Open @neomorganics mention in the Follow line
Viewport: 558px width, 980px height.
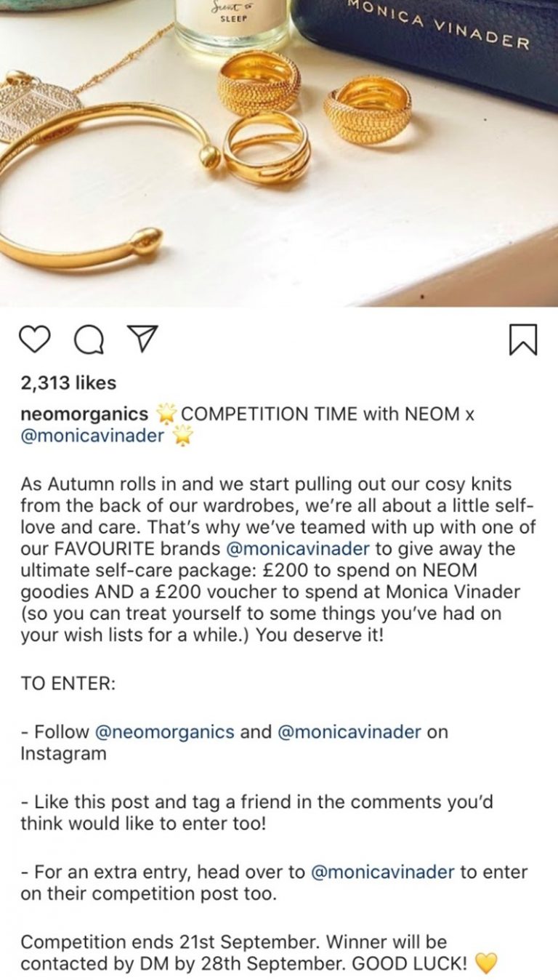[x=165, y=731]
